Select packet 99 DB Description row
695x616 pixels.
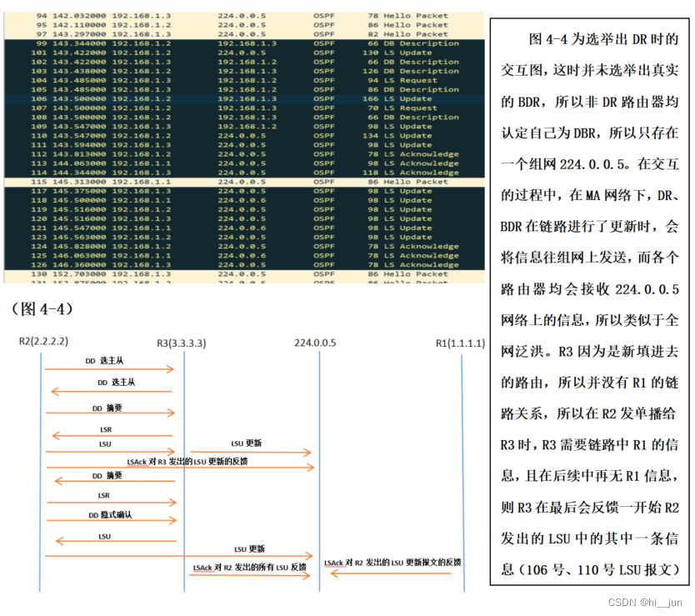coord(244,43)
